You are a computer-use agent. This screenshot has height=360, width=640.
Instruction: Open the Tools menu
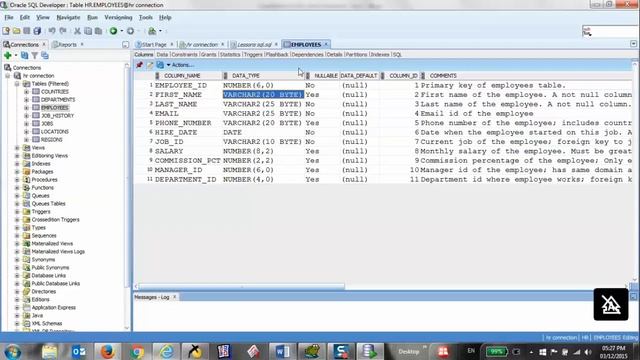(x=145, y=18)
